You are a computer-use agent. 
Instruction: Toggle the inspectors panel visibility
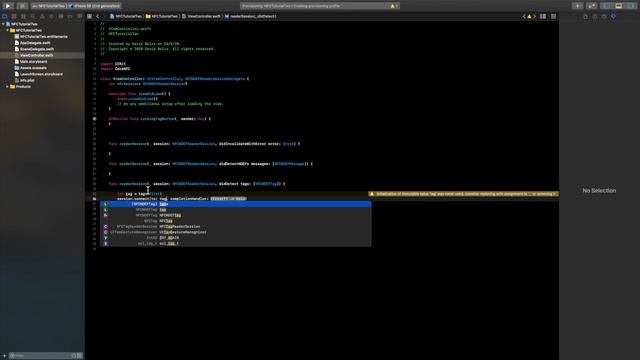tap(631, 6)
